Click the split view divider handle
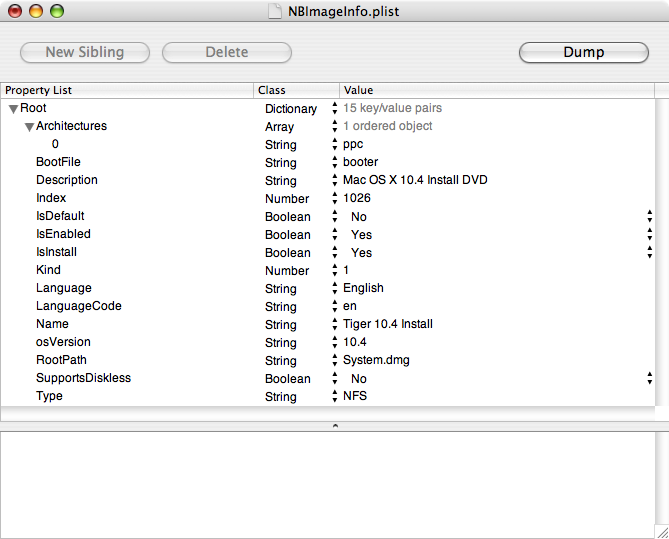The image size is (669, 539). (335, 426)
